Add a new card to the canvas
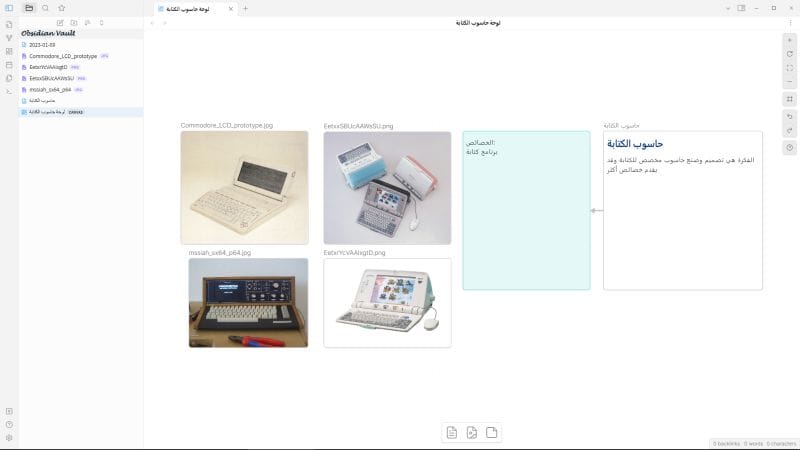The height and width of the screenshot is (450, 800). 452,432
